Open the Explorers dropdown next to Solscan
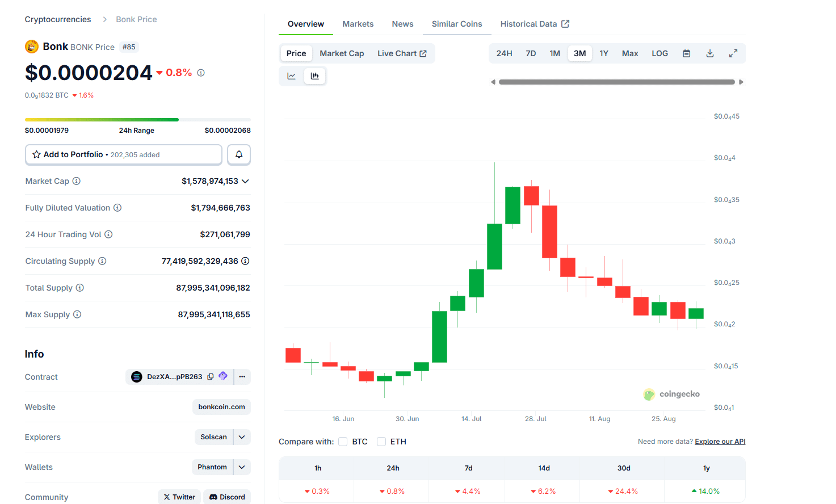This screenshot has height=504, width=836. [243, 436]
